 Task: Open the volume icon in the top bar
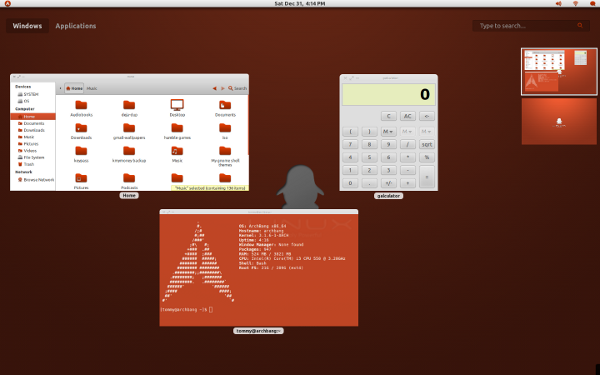point(559,3)
